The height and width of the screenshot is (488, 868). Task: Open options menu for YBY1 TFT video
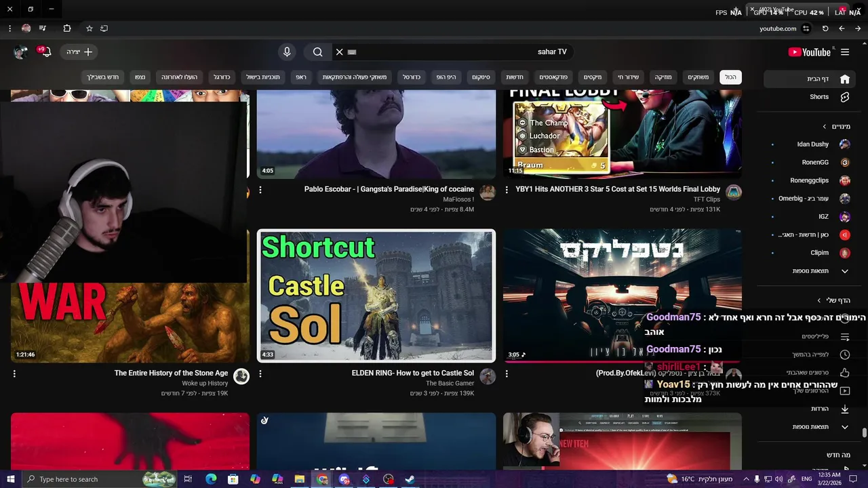[x=507, y=190]
